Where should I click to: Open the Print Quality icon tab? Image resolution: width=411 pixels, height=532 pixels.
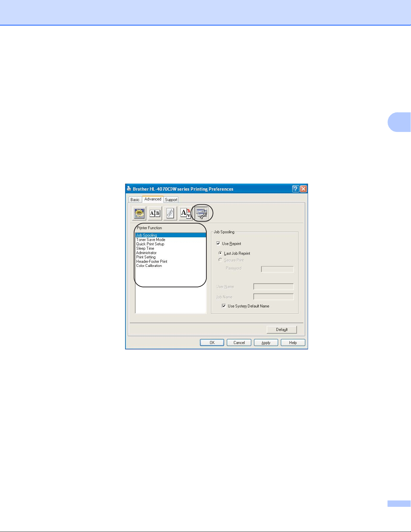point(139,213)
